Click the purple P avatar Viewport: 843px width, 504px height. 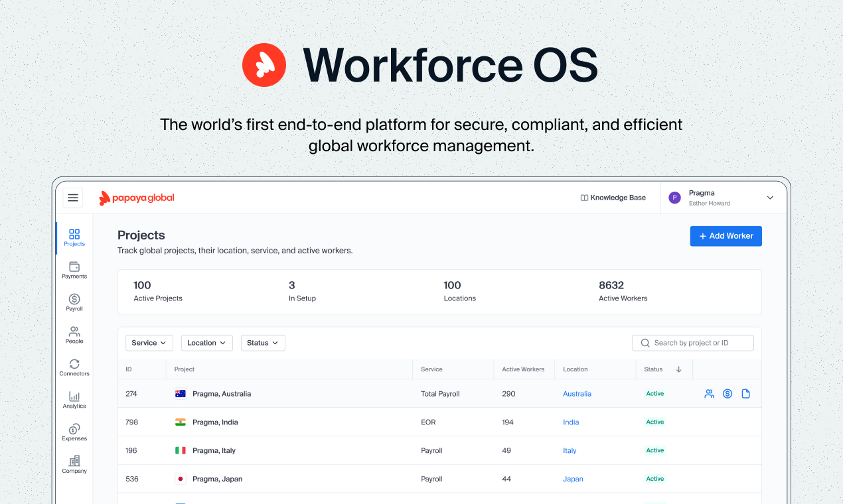point(674,198)
